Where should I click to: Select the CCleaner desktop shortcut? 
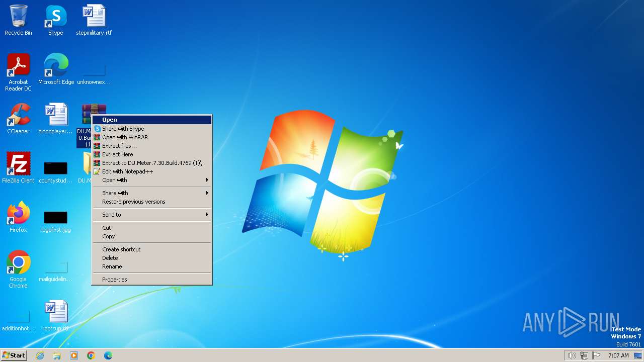[18, 119]
